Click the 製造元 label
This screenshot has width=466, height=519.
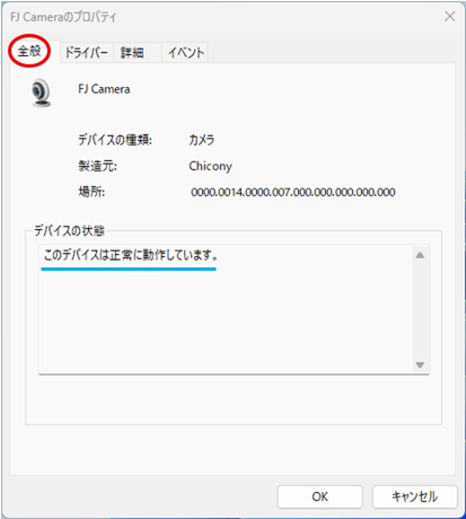(97, 166)
